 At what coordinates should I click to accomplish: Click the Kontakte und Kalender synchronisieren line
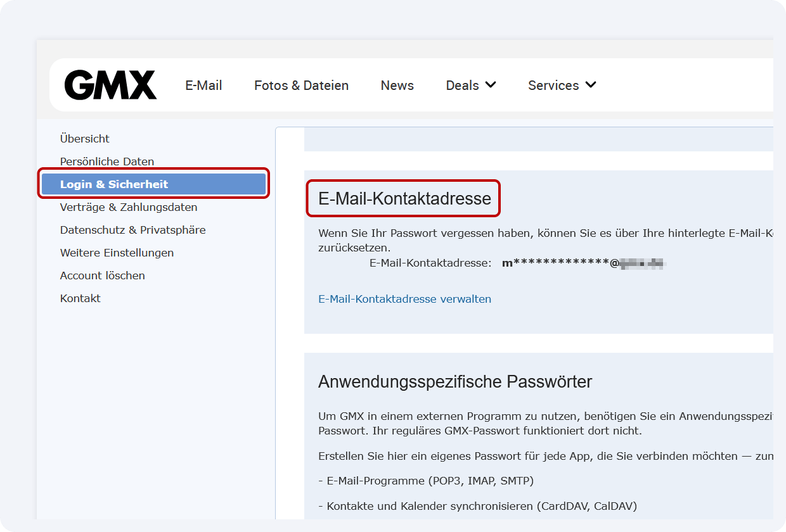477,506
